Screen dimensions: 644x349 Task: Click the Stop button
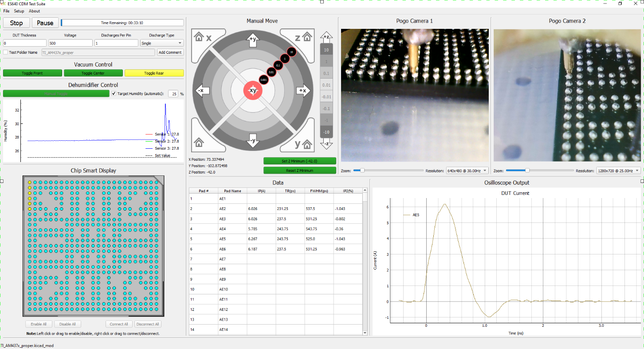pyautogui.click(x=16, y=23)
